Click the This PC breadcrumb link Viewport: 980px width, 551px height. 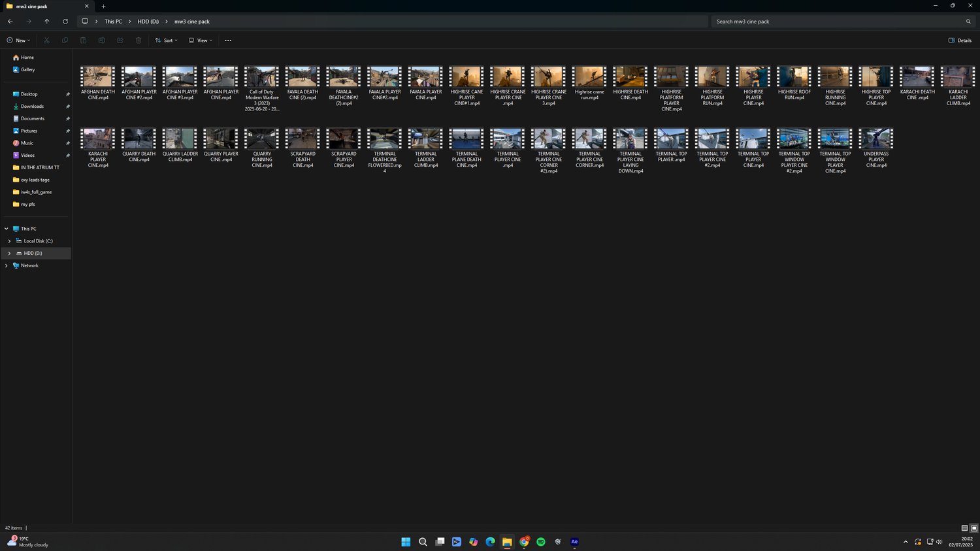tap(113, 22)
